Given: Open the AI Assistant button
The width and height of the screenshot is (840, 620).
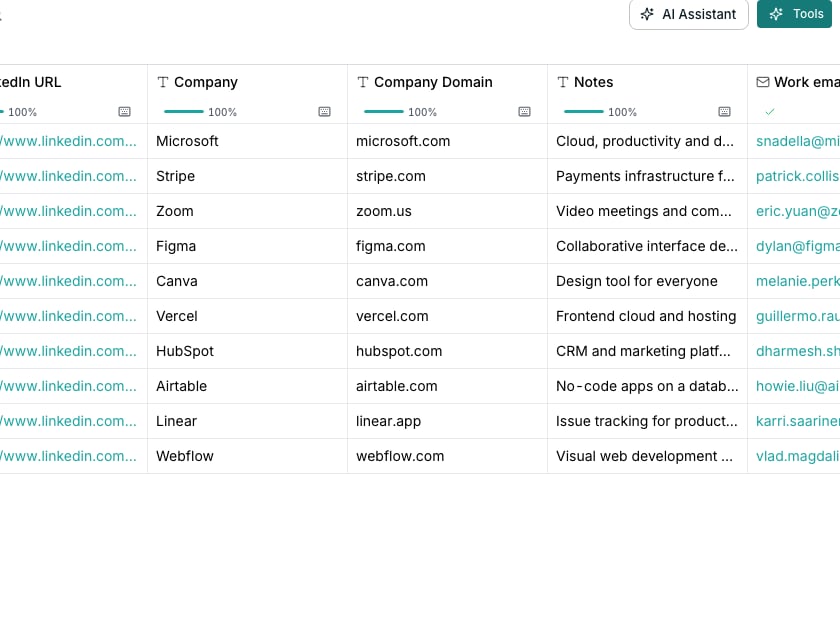Looking at the screenshot, I should [x=688, y=14].
